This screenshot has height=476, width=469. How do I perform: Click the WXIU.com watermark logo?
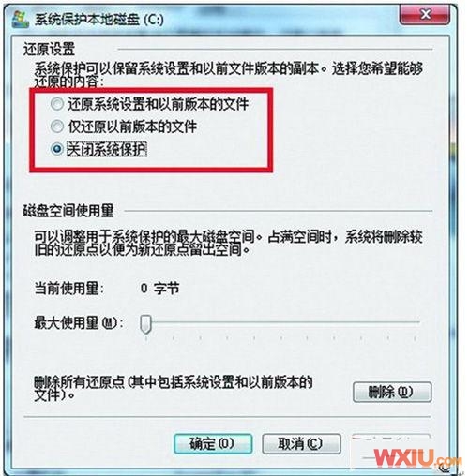tap(417, 458)
